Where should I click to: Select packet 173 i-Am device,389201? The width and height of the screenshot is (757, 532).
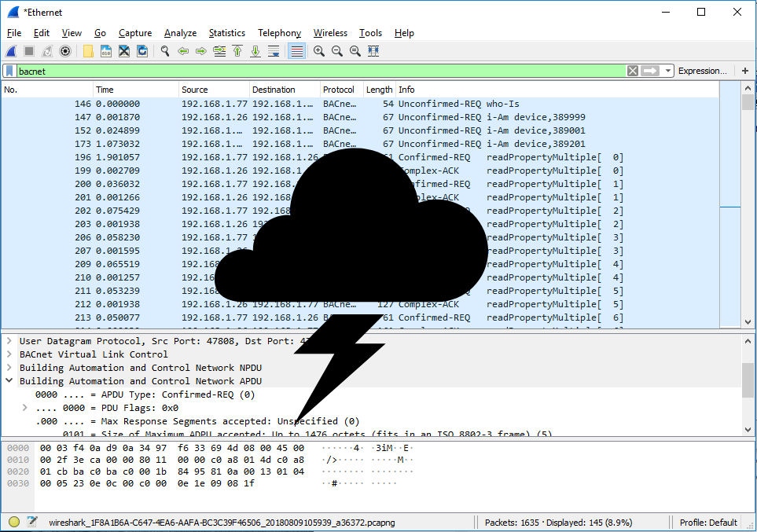click(360, 144)
